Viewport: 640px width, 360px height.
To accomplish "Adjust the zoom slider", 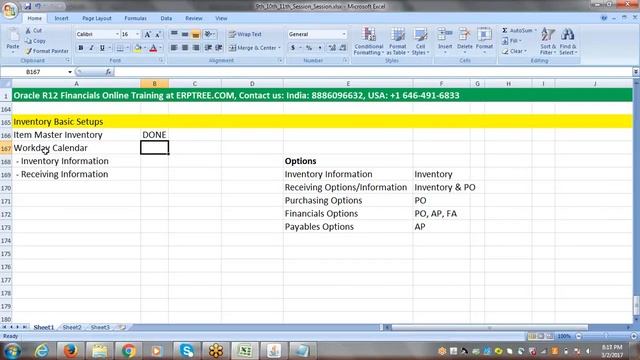I will [606, 336].
